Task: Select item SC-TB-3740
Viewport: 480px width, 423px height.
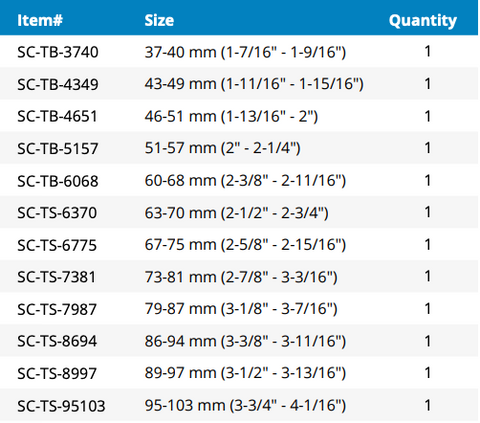Action: pyautogui.click(x=58, y=52)
